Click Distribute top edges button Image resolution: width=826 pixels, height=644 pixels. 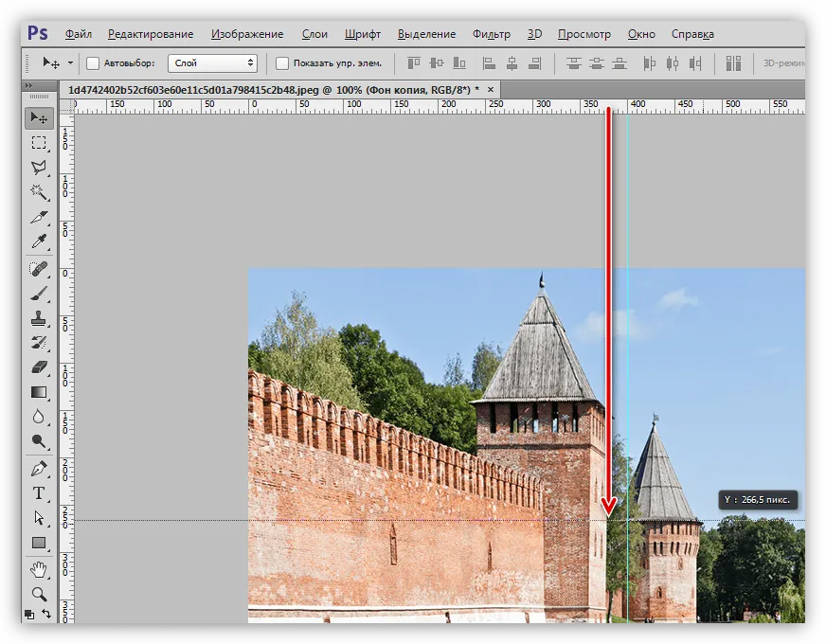coord(574,63)
